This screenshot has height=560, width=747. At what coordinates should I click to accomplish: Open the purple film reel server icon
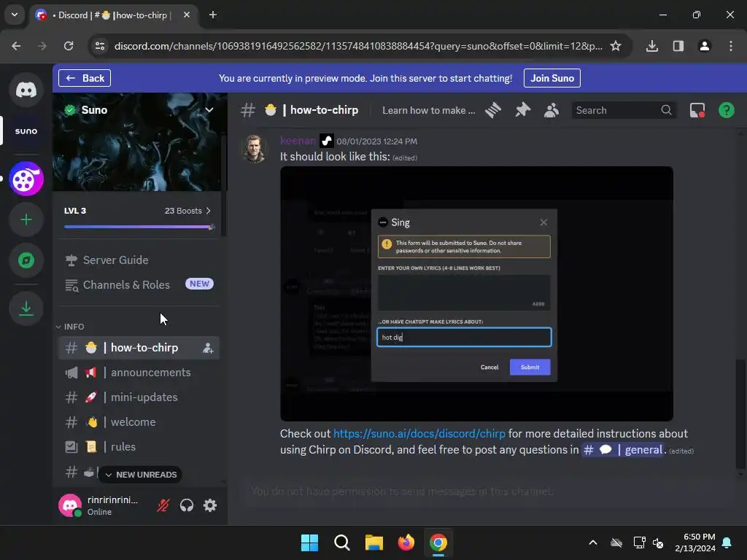click(26, 179)
